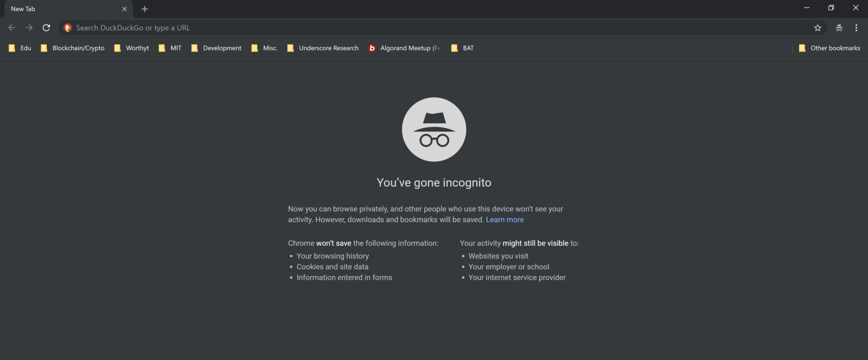Click the Learn more link
Viewport: 868px width, 360px height.
[505, 220]
